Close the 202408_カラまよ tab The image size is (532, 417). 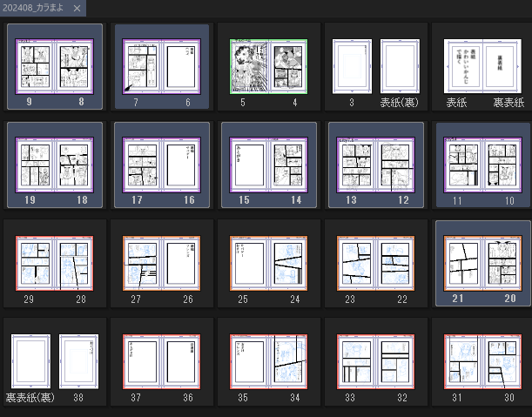pos(77,8)
